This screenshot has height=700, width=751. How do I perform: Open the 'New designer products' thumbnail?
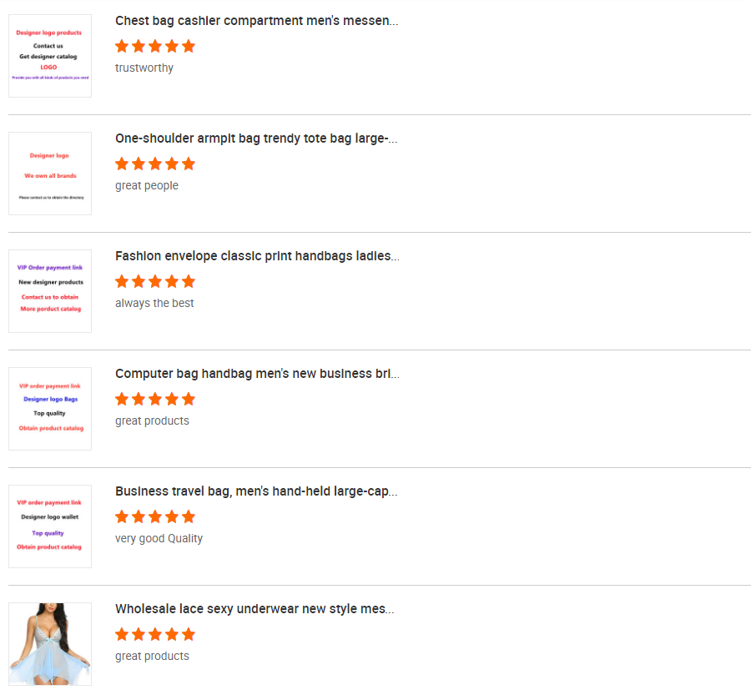pos(50,291)
